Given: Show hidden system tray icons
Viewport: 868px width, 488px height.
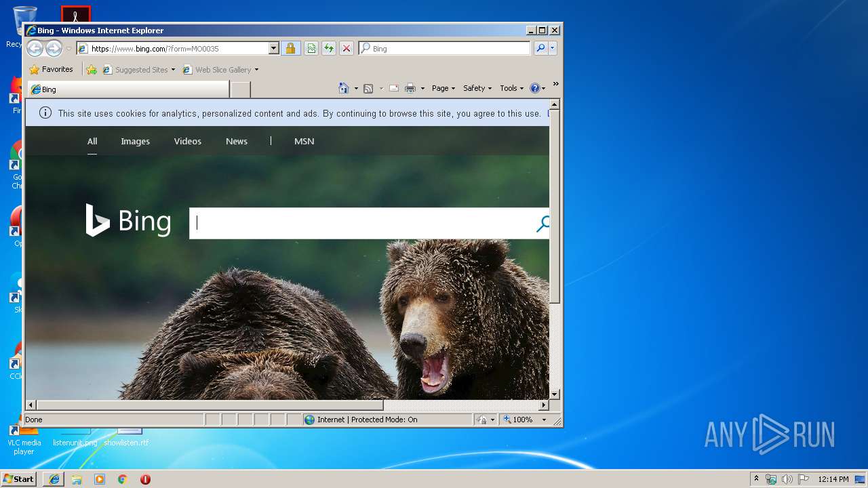Looking at the screenshot, I should click(756, 479).
